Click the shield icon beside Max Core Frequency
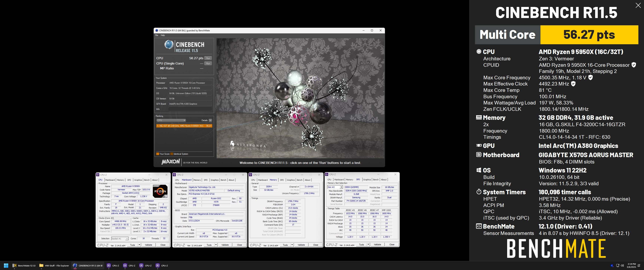Screen dimensions: 644x270 [590, 78]
